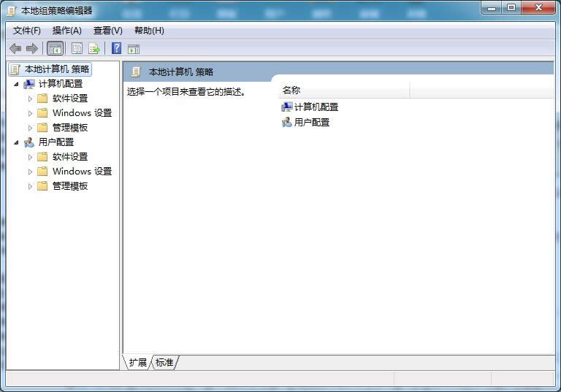The width and height of the screenshot is (561, 392).
Task: Collapse the 用户配置 tree node
Action: tap(16, 142)
